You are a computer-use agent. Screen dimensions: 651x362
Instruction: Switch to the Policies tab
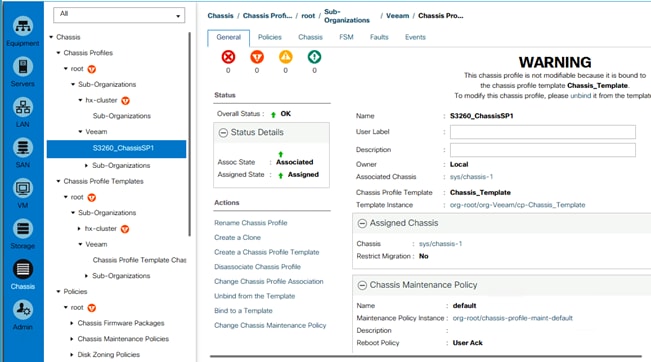[269, 37]
